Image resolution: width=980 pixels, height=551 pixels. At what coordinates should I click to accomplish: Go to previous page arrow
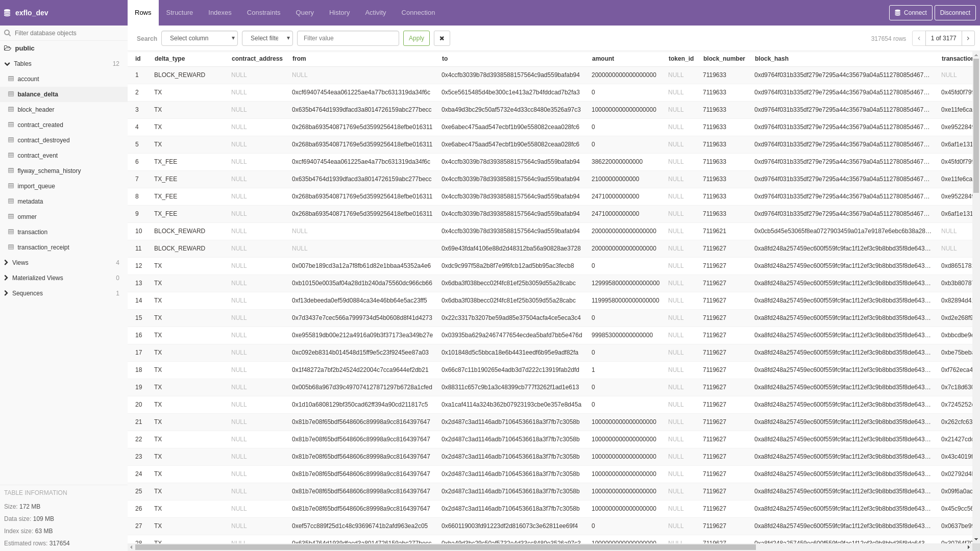(919, 38)
